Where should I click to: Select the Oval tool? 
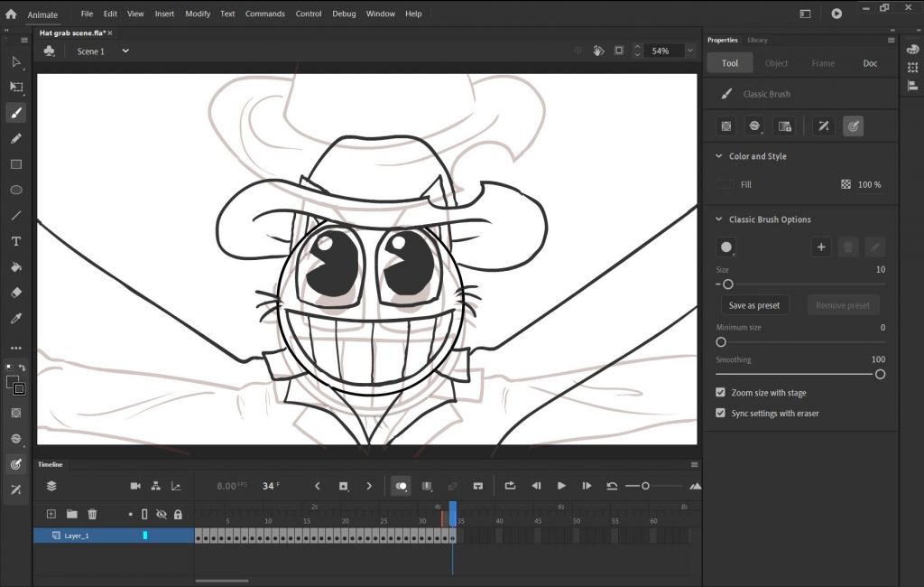click(16, 191)
